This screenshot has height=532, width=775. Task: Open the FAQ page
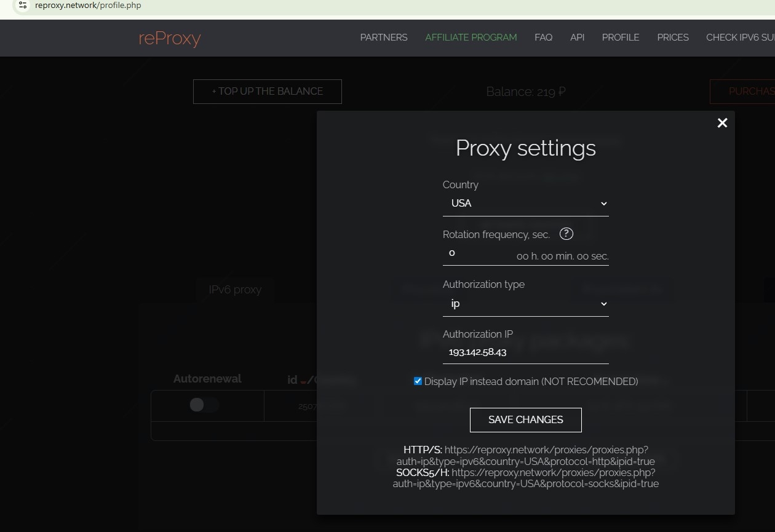click(x=543, y=38)
